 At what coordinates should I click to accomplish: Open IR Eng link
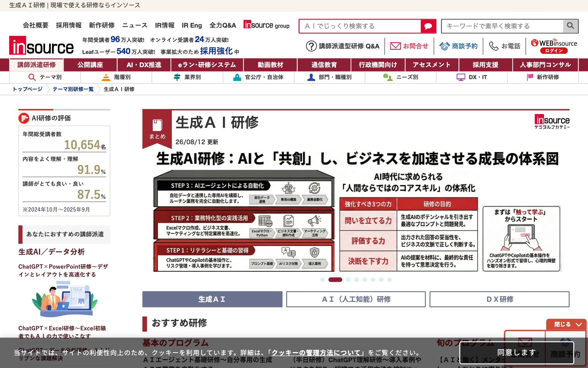192,25
